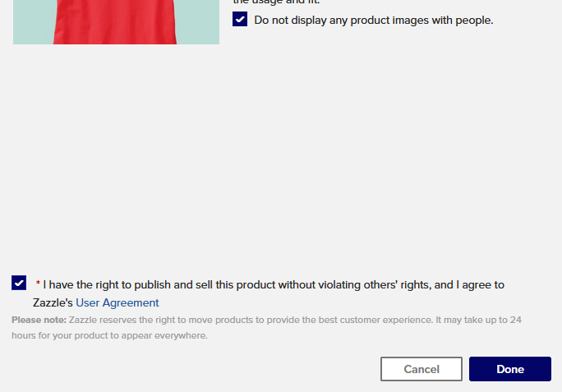Select the red shirt product image
The image size is (562, 392).
click(115, 21)
